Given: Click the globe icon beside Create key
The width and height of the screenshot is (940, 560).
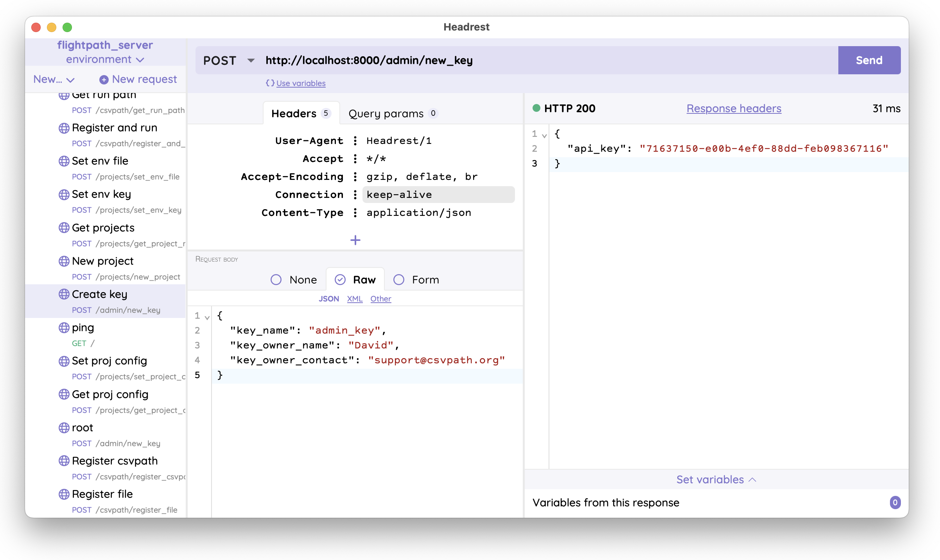Looking at the screenshot, I should [x=64, y=294].
